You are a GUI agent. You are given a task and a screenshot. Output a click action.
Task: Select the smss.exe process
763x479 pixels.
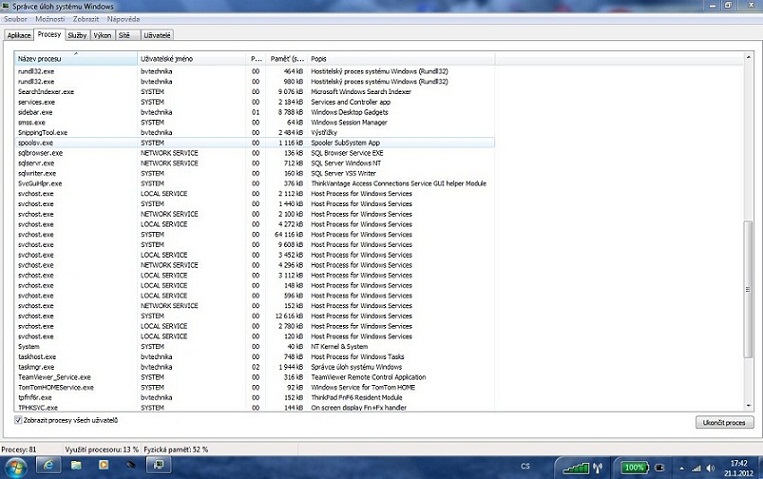255,122
